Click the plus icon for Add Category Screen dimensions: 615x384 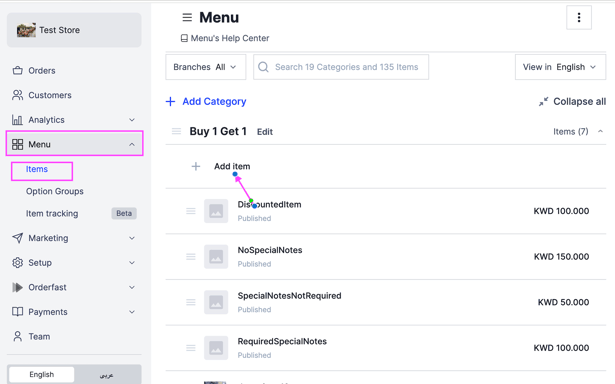[x=171, y=102]
